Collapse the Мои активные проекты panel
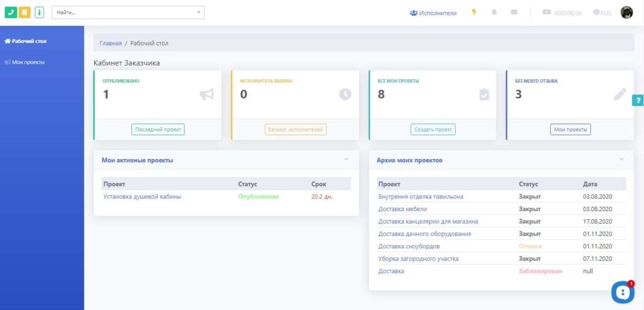Viewport: 644px width, 310px height. [x=346, y=160]
